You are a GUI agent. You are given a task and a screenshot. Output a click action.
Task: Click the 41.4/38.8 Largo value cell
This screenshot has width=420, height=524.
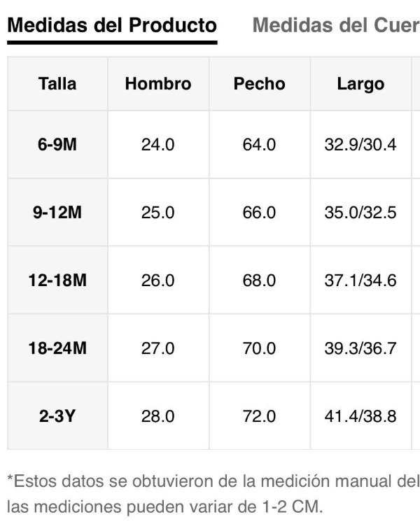click(x=360, y=416)
